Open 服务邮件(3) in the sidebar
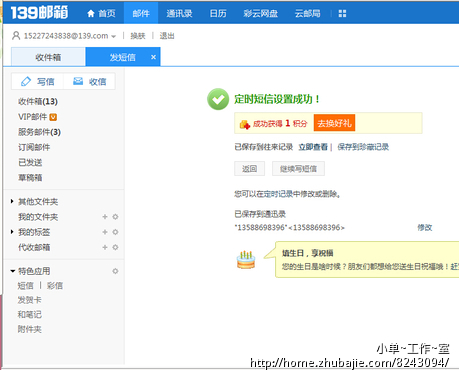Image resolution: width=459 pixels, height=370 pixels. point(39,132)
